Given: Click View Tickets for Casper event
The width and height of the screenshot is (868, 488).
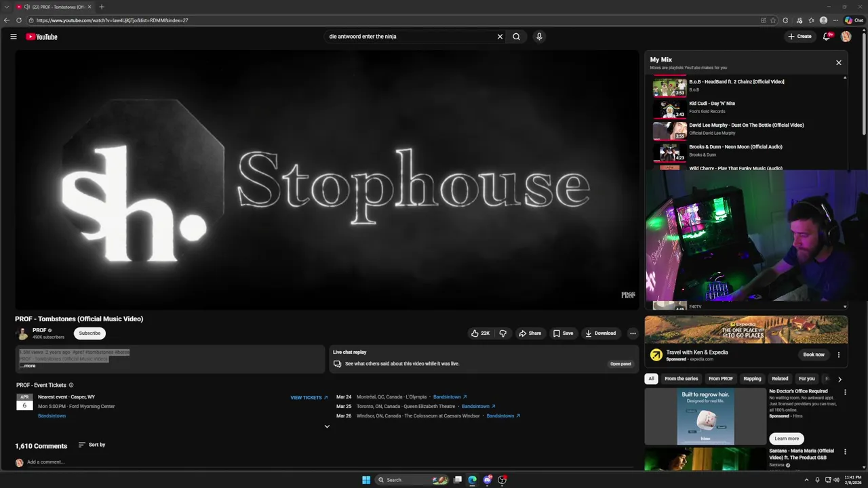Looking at the screenshot, I should pyautogui.click(x=309, y=398).
